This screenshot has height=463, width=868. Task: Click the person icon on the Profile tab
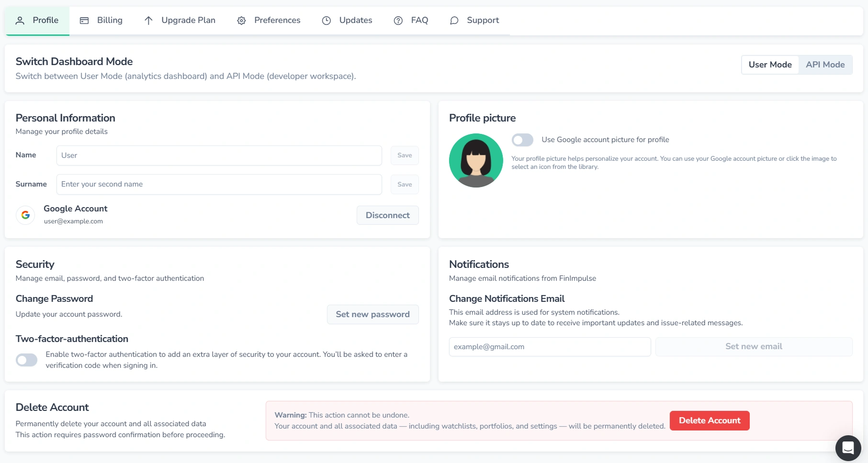pos(20,20)
